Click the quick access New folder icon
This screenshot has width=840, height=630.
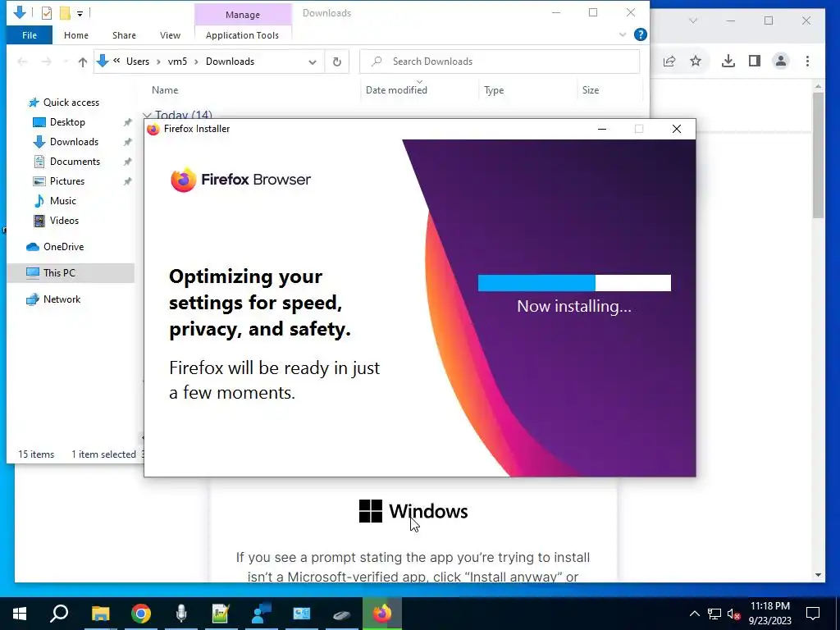(x=65, y=13)
